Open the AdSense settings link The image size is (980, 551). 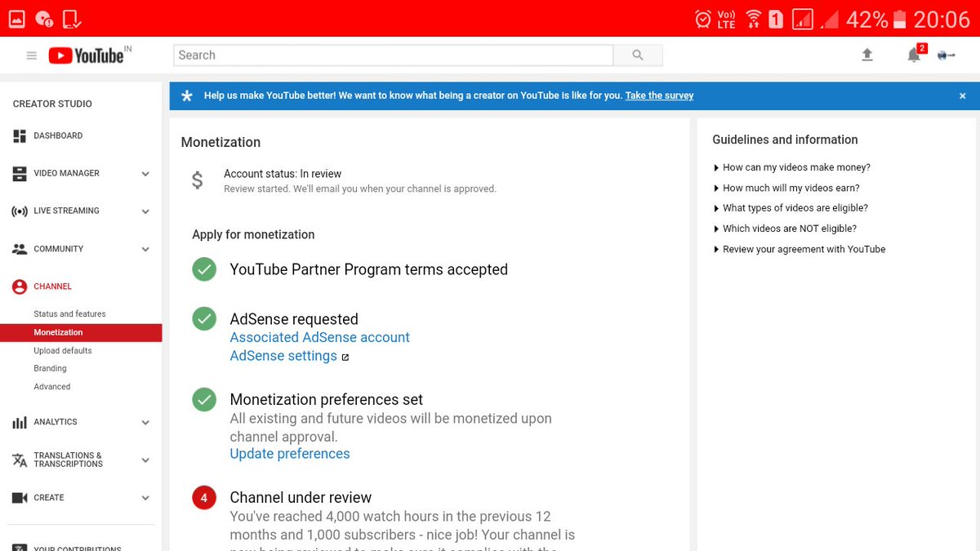coord(283,356)
